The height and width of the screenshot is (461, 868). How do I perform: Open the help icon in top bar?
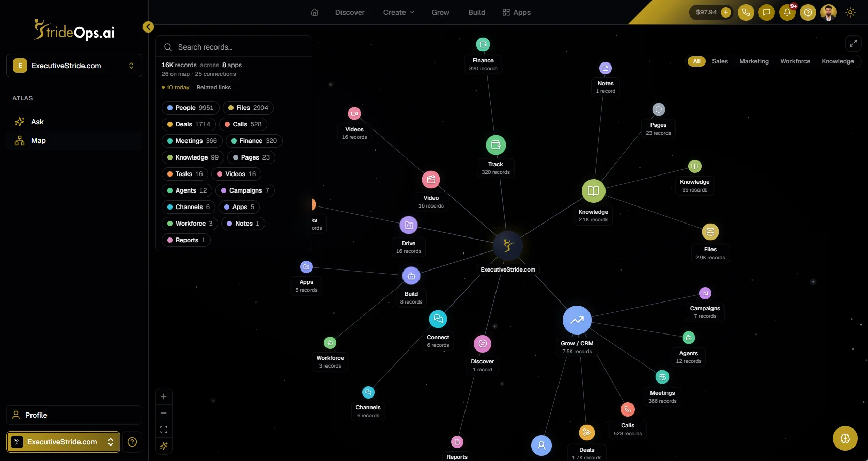tap(808, 12)
